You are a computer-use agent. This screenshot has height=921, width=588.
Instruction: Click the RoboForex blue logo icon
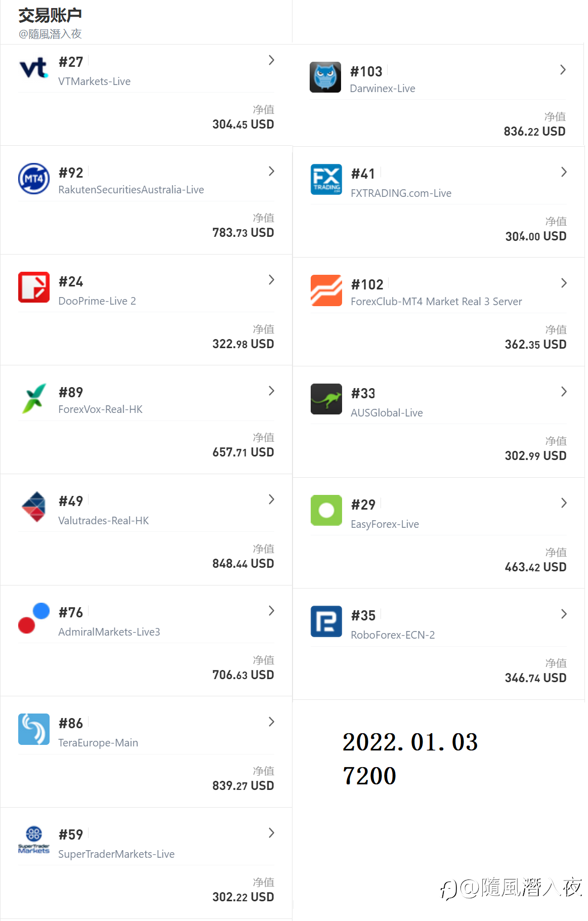click(x=326, y=621)
